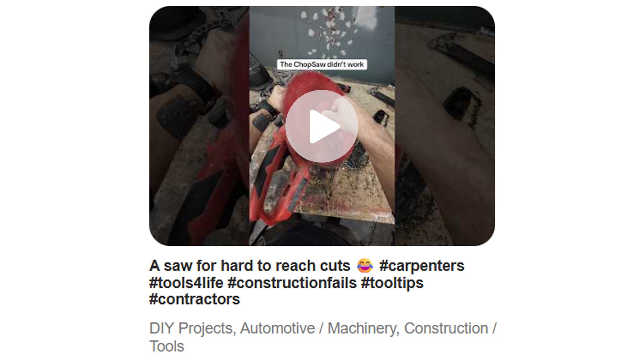Click the blurred left side of the thumbnail
This screenshot has width=644, height=362.
(199, 126)
